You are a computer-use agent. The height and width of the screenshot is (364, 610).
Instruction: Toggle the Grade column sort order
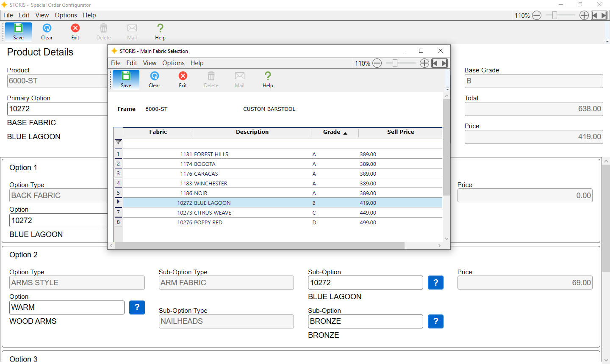334,132
